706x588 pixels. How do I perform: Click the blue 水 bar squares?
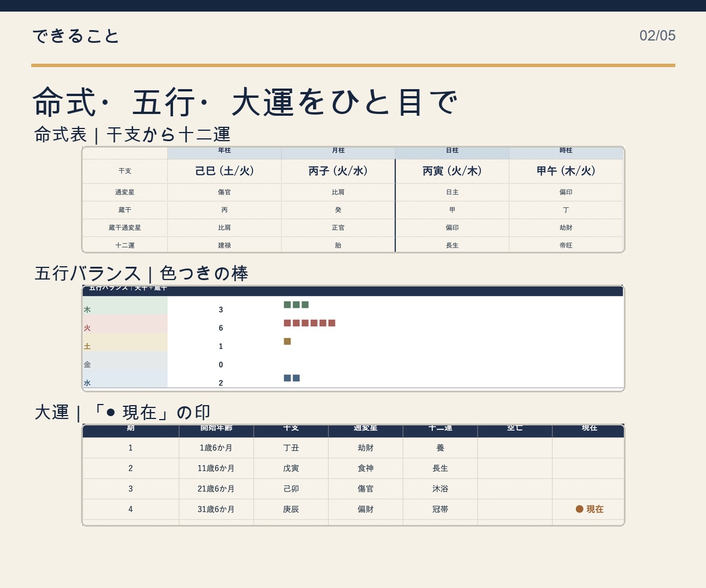pyautogui.click(x=292, y=378)
